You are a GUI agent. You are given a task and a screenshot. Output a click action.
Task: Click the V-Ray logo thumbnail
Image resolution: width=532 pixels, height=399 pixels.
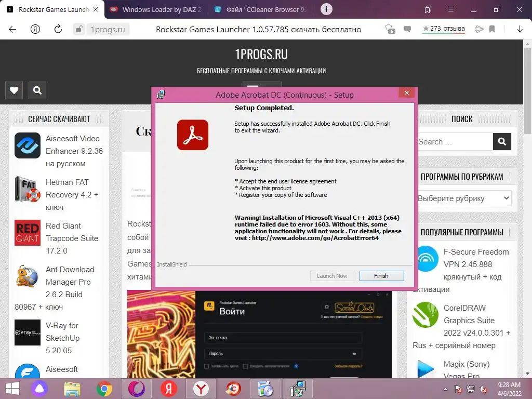click(28, 332)
